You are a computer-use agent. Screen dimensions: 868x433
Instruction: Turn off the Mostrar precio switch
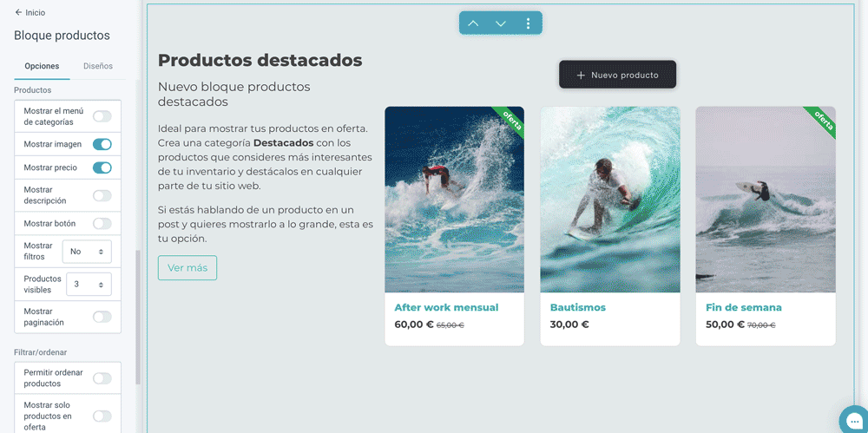102,167
